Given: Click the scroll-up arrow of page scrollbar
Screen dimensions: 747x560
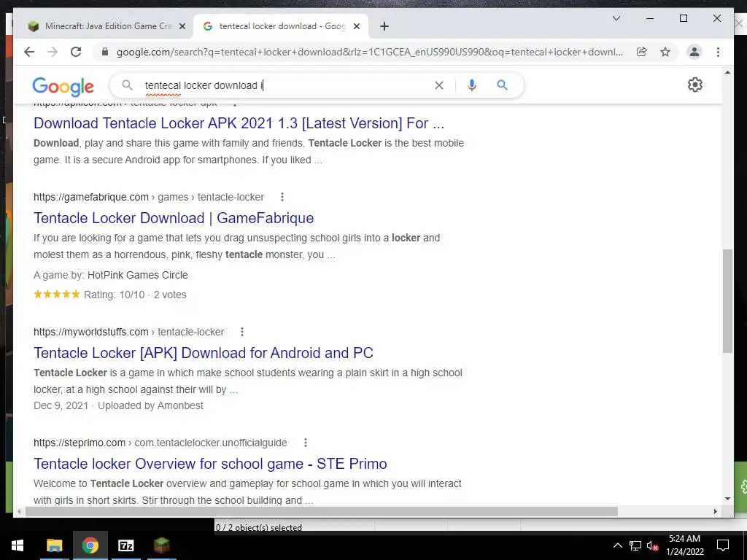Looking at the screenshot, I should coord(727,72).
